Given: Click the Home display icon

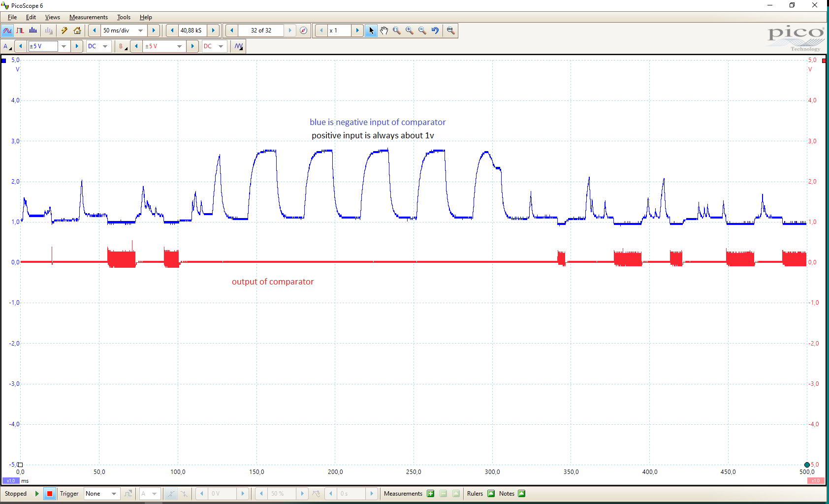Looking at the screenshot, I should coord(77,31).
